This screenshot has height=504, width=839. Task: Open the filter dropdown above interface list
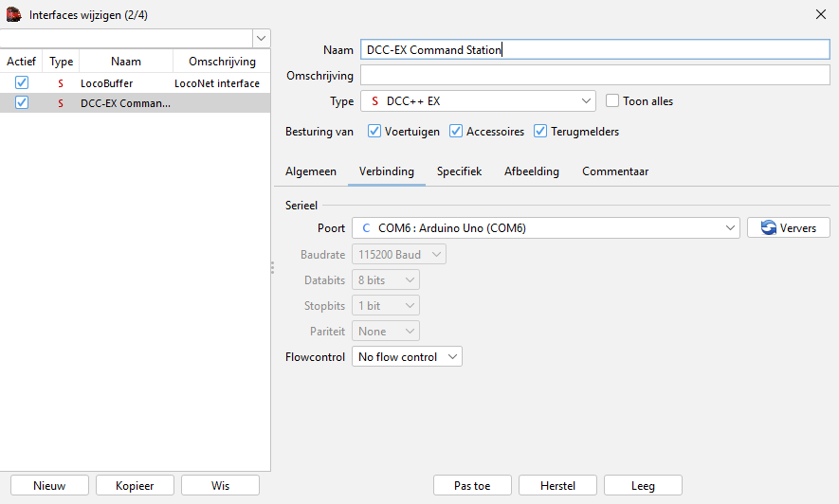click(261, 38)
